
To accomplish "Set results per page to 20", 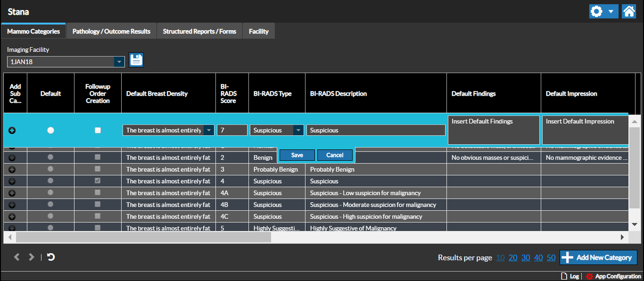I will (x=513, y=257).
